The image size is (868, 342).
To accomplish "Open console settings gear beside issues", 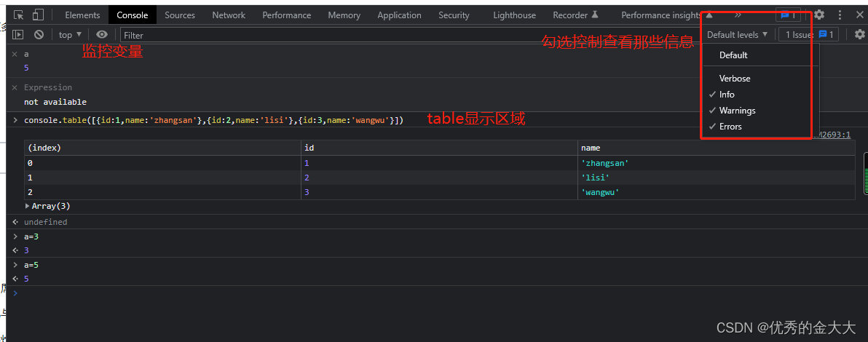I will 859,34.
